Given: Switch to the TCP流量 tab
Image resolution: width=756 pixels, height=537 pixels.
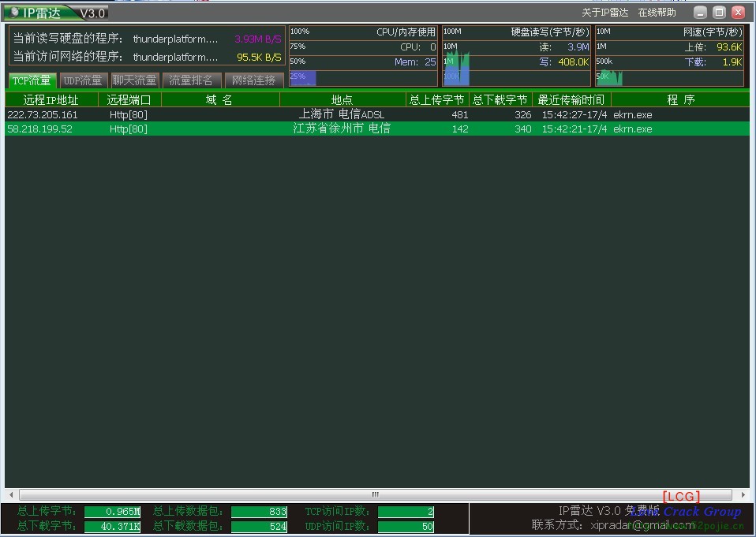Looking at the screenshot, I should click(32, 80).
